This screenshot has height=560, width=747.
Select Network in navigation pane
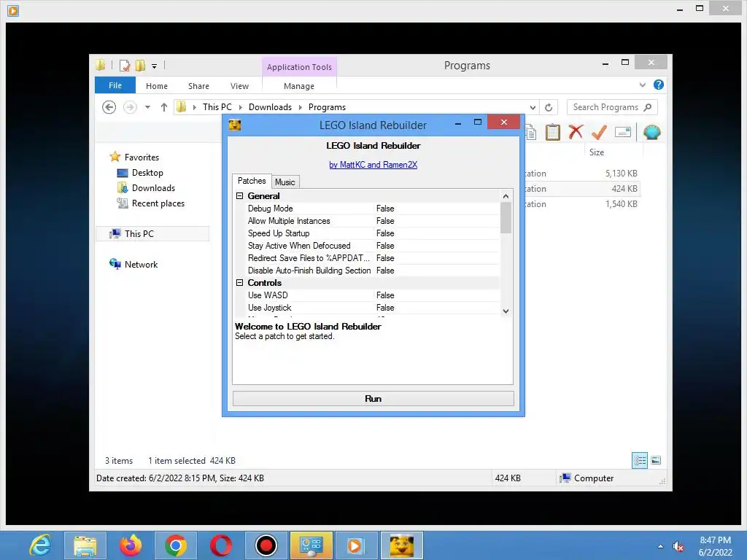[x=141, y=264]
